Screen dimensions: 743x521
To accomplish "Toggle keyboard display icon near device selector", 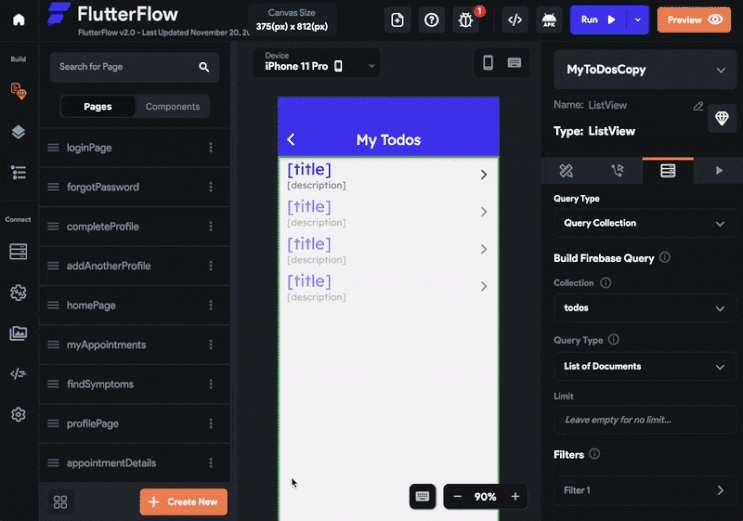I will pos(515,63).
